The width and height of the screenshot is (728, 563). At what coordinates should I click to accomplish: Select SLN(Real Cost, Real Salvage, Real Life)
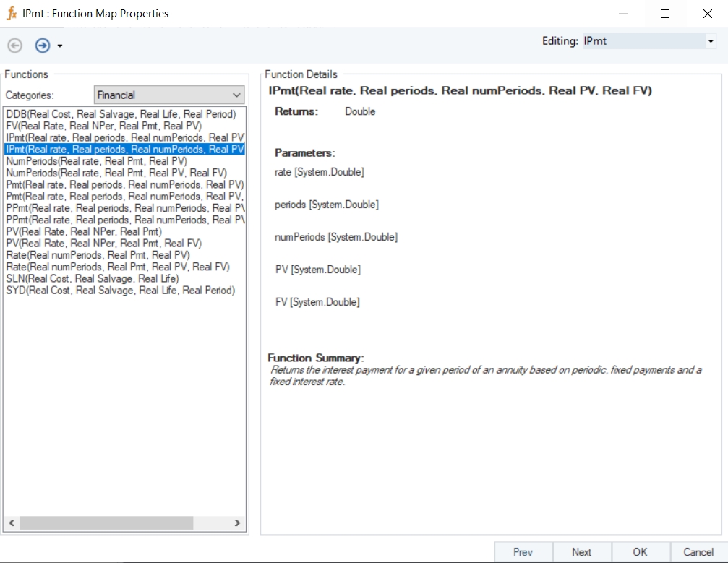[x=92, y=278]
